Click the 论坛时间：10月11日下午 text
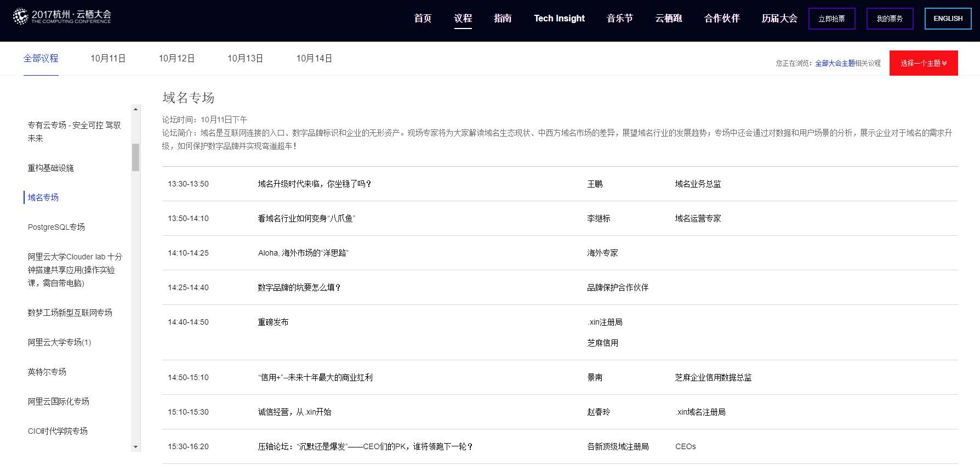Screen dimensions: 980x476 click(x=204, y=120)
